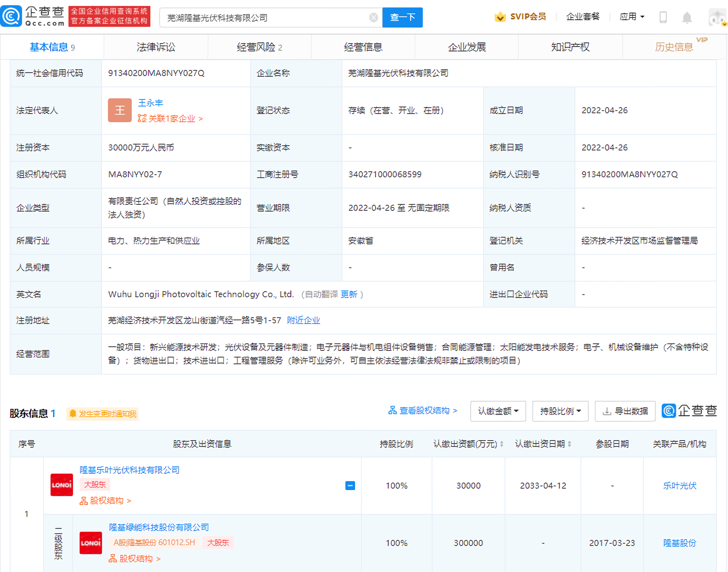This screenshot has width=728, height=572.
Task: Open the notifications bell in the header
Action: (687, 18)
